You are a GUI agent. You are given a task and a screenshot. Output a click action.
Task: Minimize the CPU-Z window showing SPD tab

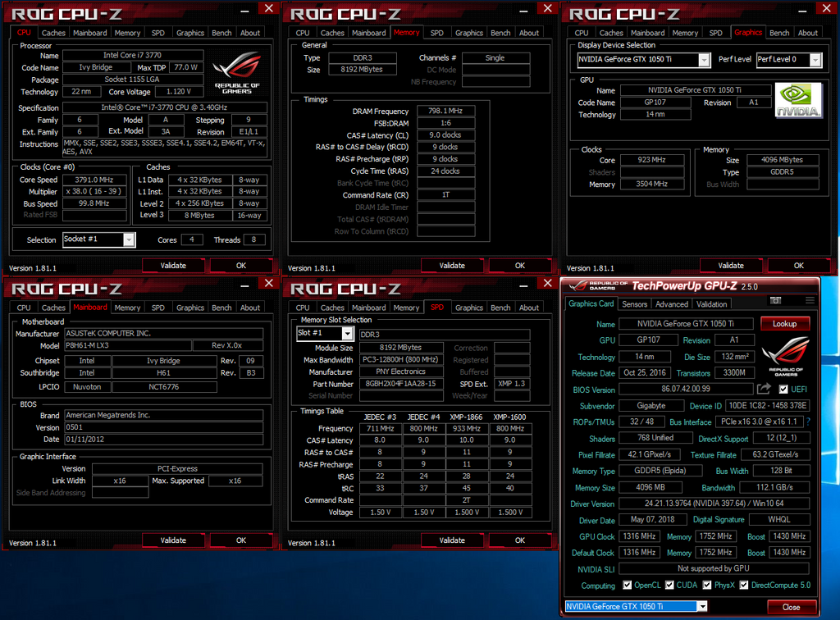click(x=523, y=285)
